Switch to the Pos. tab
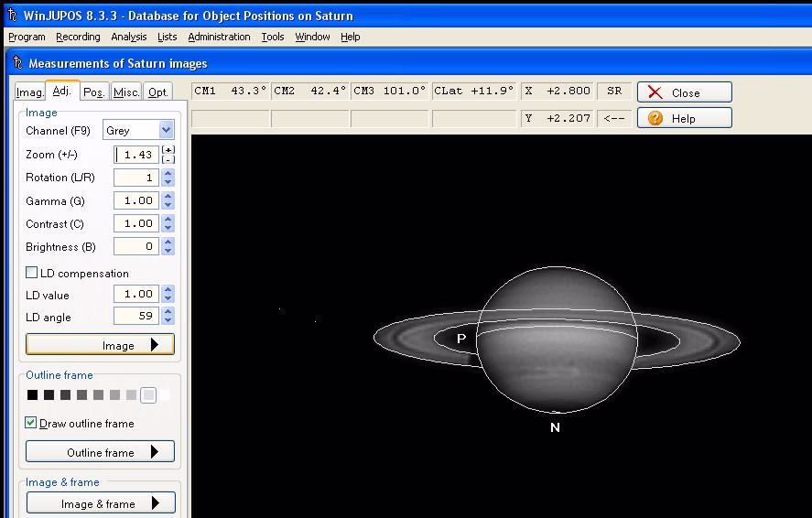 tap(93, 92)
